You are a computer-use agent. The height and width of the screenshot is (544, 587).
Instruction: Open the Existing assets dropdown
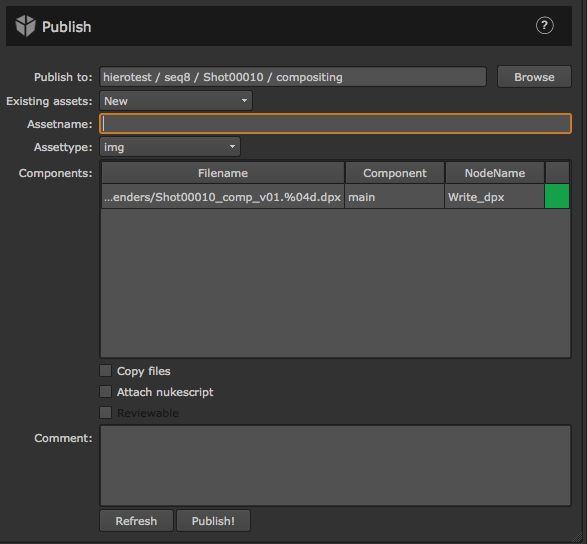click(x=176, y=101)
